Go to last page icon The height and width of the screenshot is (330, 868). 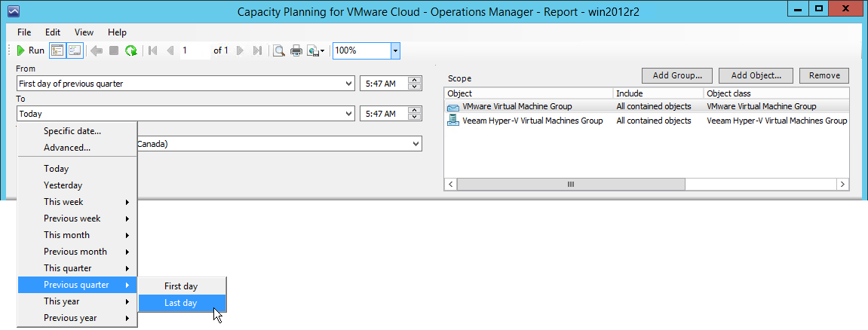[257, 50]
